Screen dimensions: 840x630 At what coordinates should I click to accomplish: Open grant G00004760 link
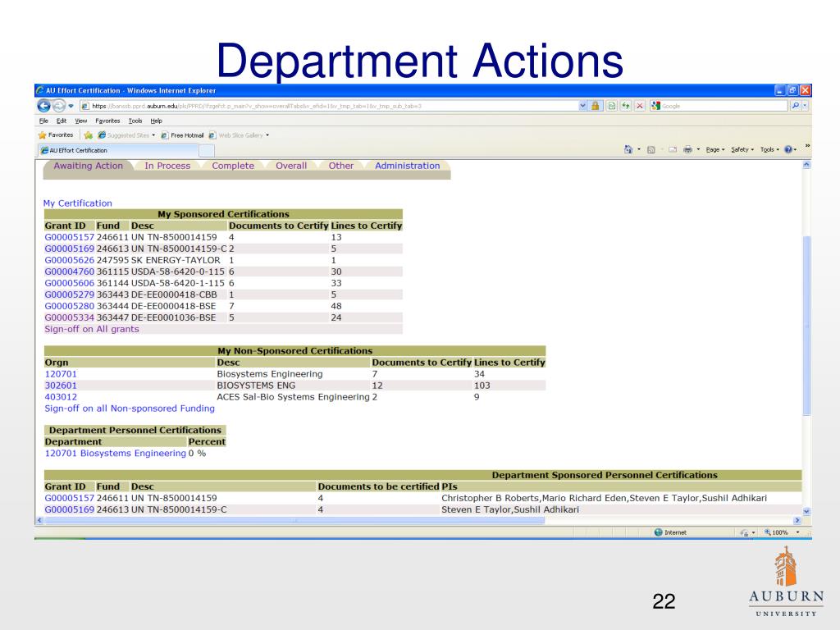point(69,272)
